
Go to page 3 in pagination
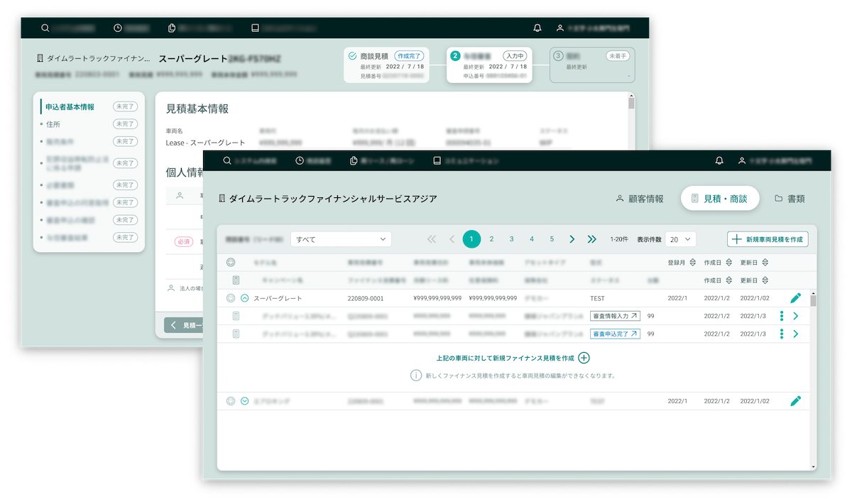[x=511, y=239]
